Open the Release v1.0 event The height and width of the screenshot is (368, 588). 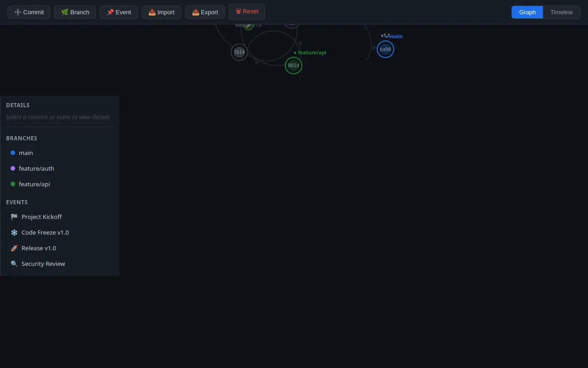coord(60,248)
